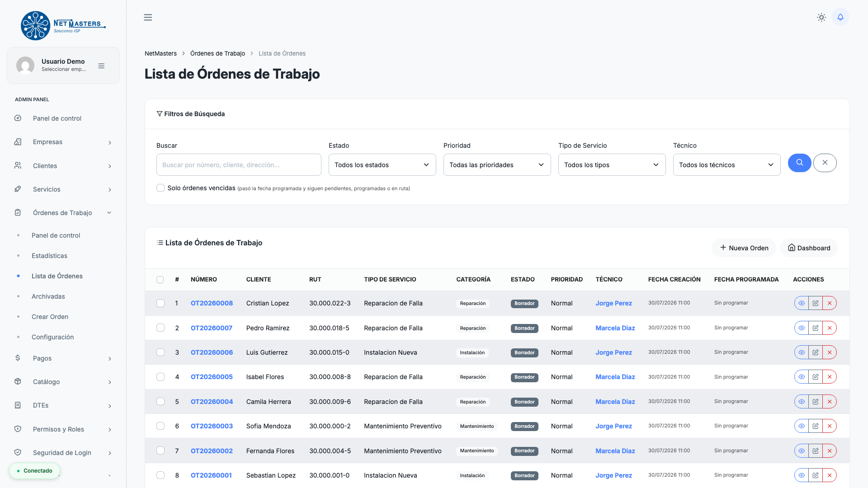Image resolution: width=868 pixels, height=488 pixels.
Task: Check the row checkbox for OT20260003
Action: [160, 426]
